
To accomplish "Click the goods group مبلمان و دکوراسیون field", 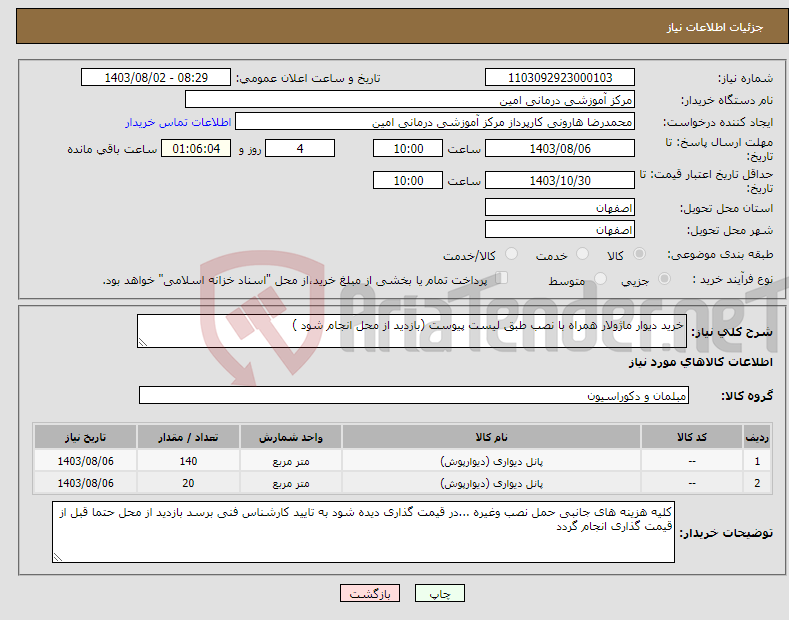I will tap(414, 396).
